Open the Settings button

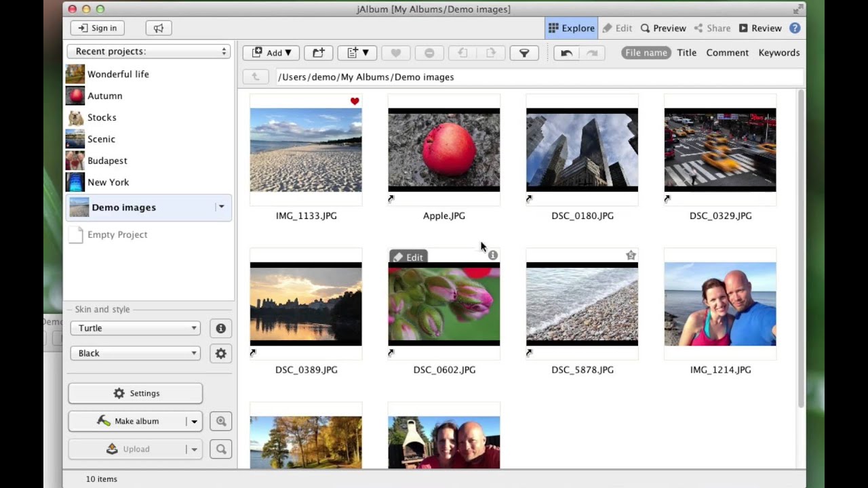tap(136, 393)
